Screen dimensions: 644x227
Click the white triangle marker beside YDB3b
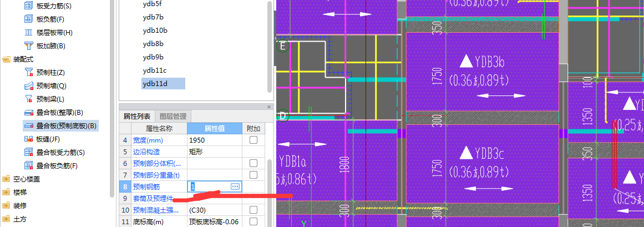pyautogui.click(x=466, y=61)
